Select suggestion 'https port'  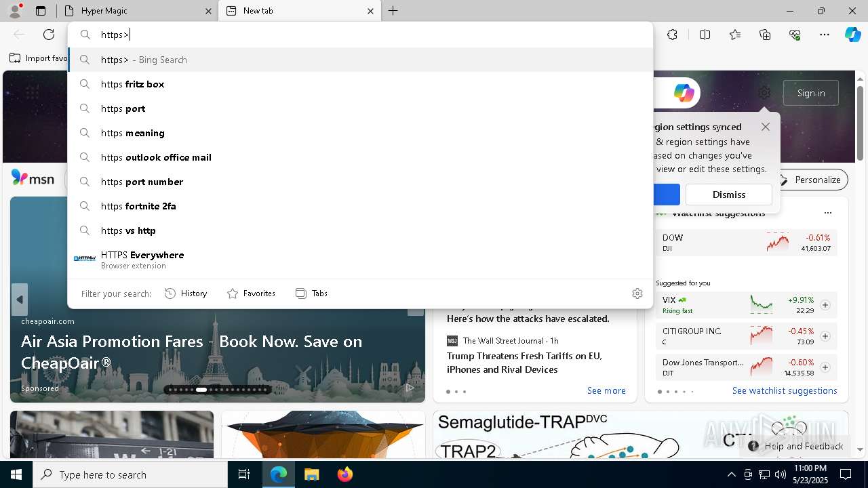pyautogui.click(x=361, y=108)
